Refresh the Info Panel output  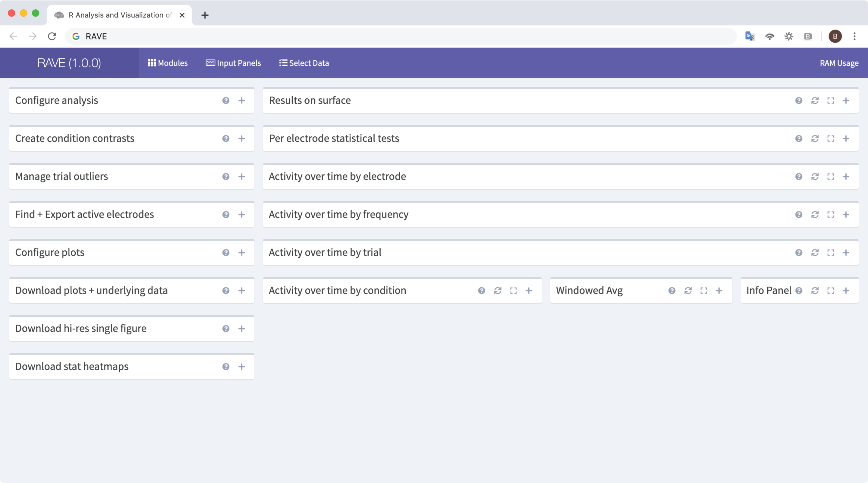click(815, 291)
